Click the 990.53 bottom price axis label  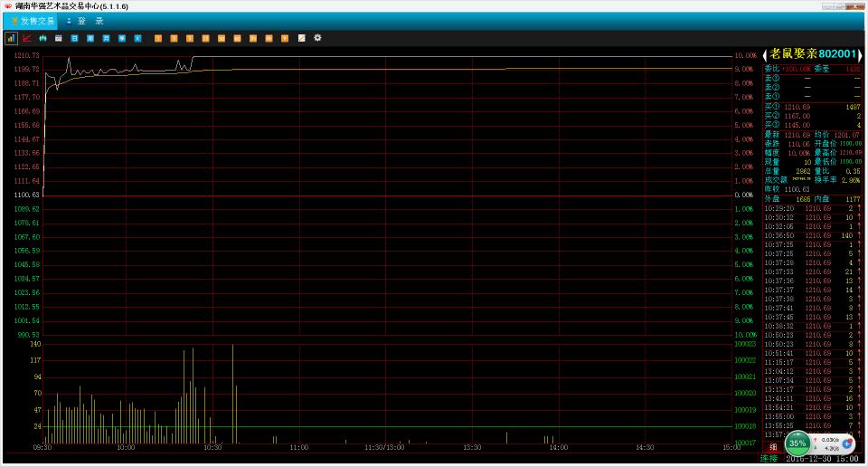pyautogui.click(x=28, y=335)
